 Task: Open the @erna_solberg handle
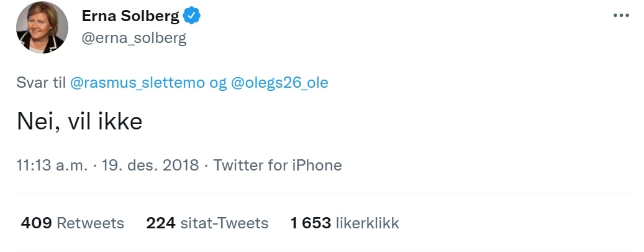(134, 38)
